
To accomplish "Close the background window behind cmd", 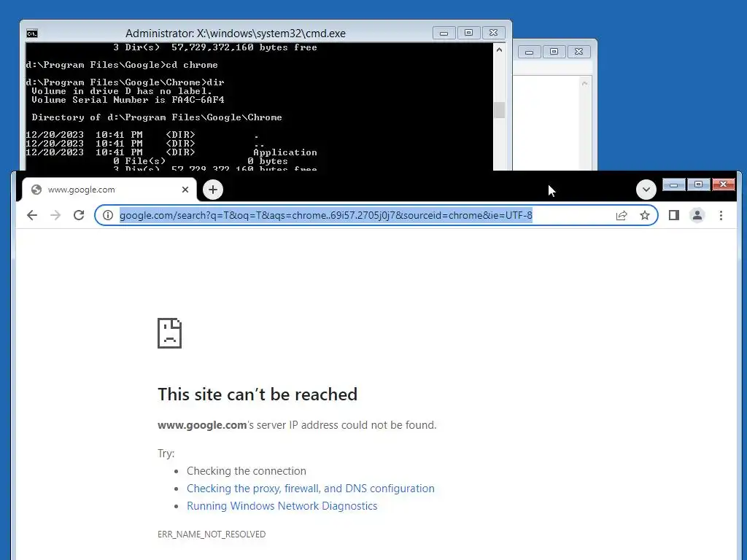I will (x=578, y=52).
